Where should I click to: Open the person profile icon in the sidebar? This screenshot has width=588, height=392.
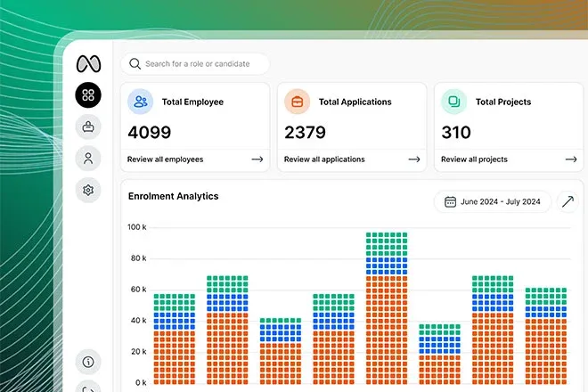coord(88,159)
